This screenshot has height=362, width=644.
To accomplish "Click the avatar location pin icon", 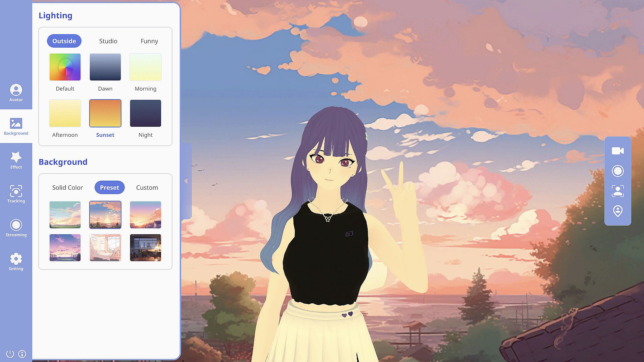I will [618, 211].
